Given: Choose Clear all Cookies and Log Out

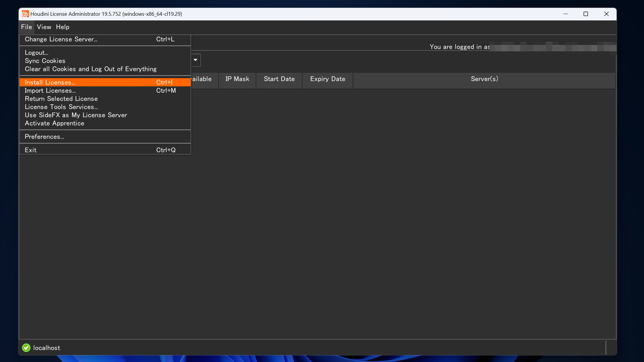Looking at the screenshot, I should tap(105, 69).
